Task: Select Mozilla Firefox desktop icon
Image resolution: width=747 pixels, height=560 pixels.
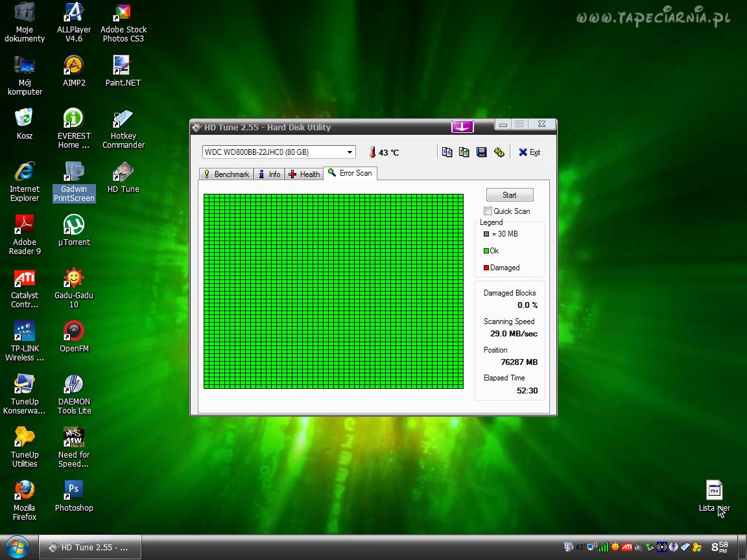Action: 24,501
